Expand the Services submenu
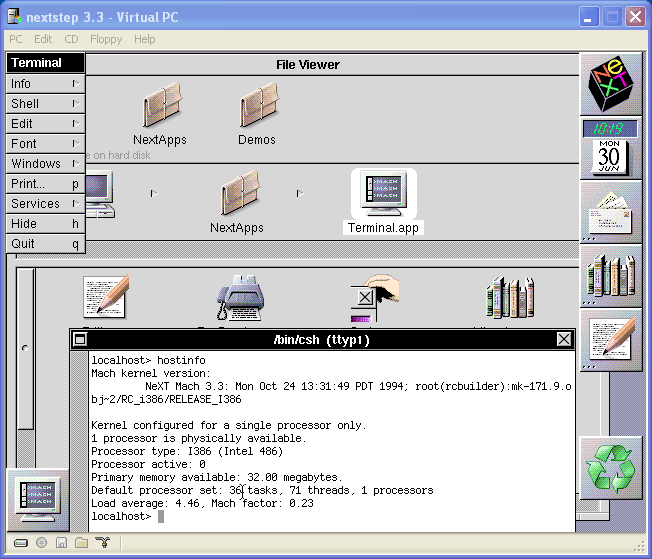 tap(46, 203)
